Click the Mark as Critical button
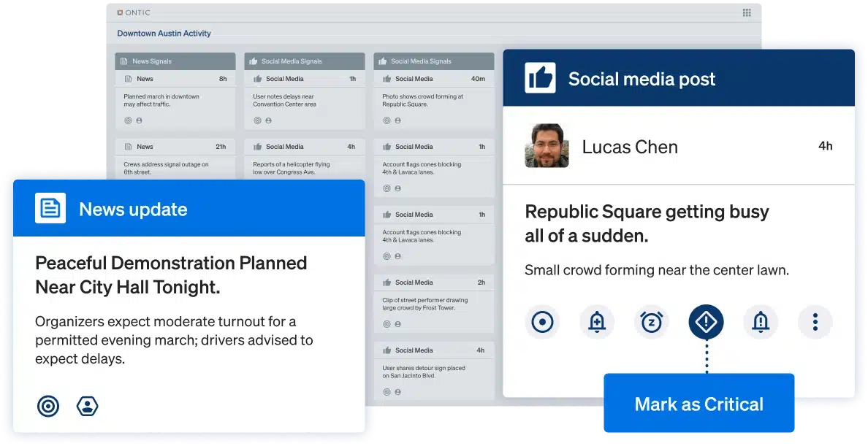868x446 pixels. coord(698,404)
